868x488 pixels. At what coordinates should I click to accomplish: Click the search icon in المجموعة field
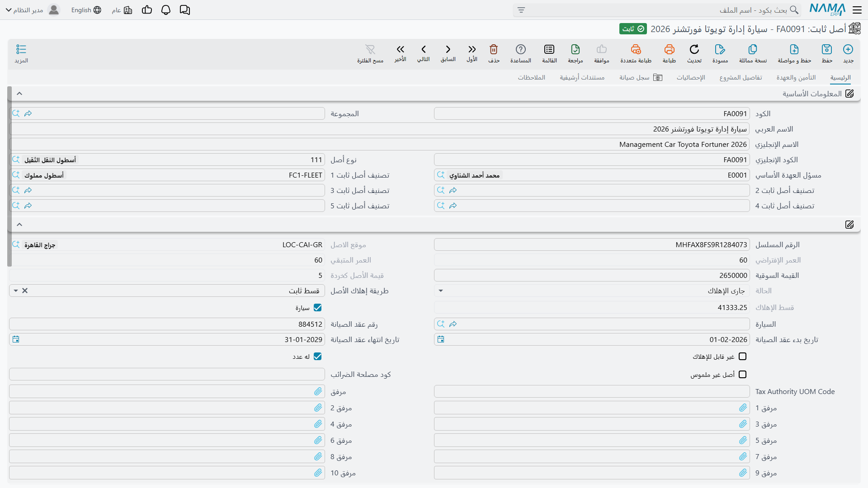(x=16, y=113)
